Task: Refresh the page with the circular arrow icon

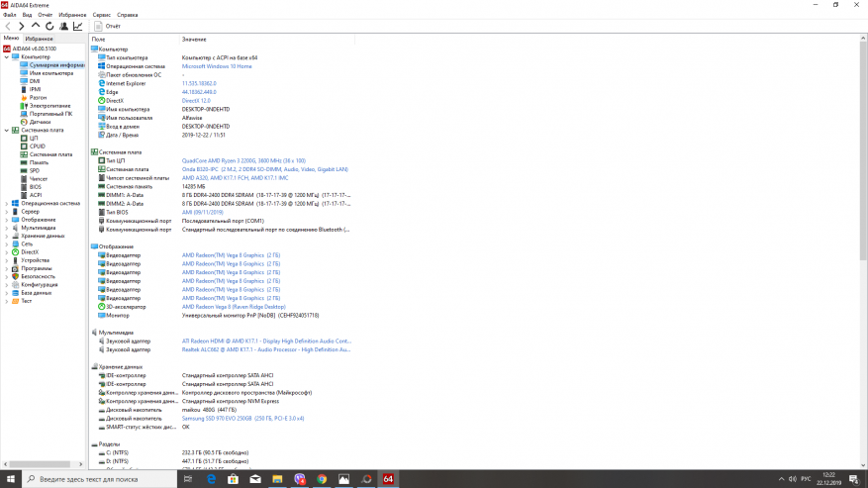Action: click(49, 26)
